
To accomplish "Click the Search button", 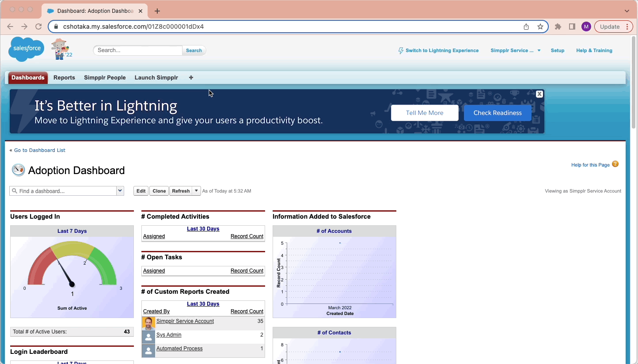I will (194, 50).
